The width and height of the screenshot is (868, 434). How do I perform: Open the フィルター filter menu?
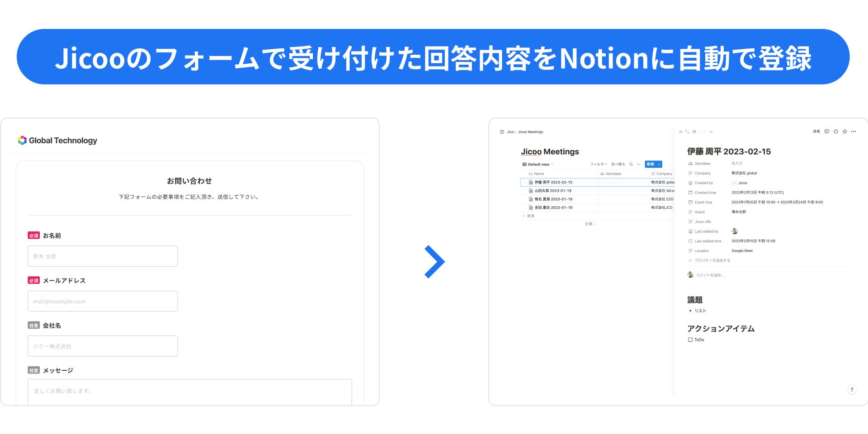(x=599, y=164)
